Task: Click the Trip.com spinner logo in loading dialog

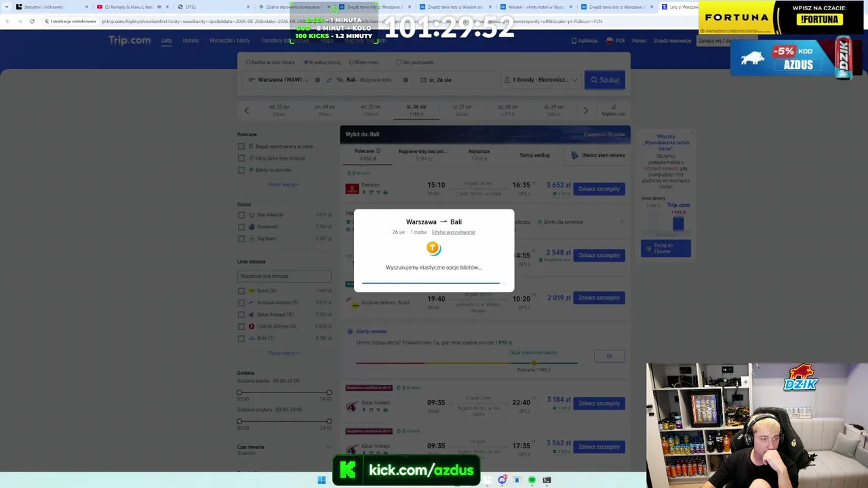Action: point(433,248)
